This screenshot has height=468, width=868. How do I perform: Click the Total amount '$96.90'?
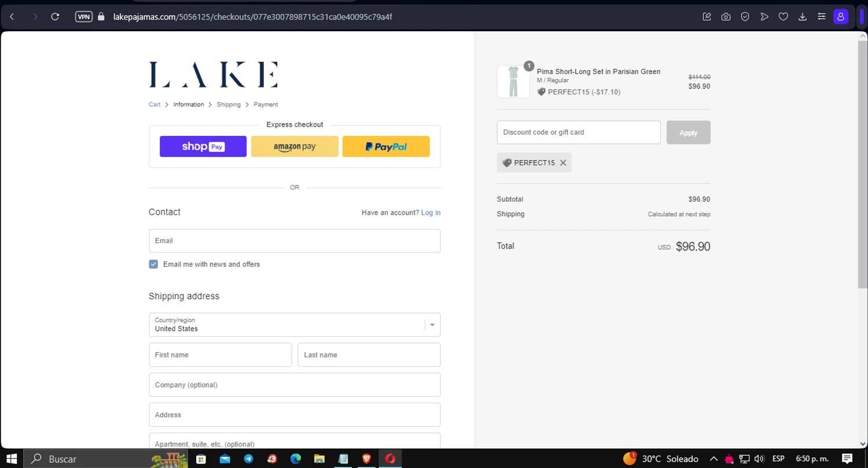(x=693, y=246)
